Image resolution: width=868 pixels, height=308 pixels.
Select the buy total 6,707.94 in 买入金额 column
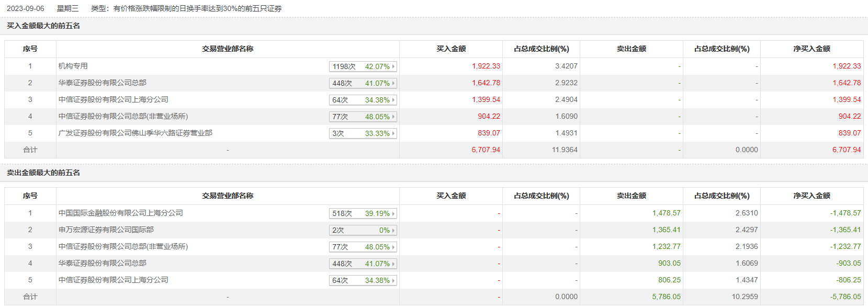tap(486, 150)
